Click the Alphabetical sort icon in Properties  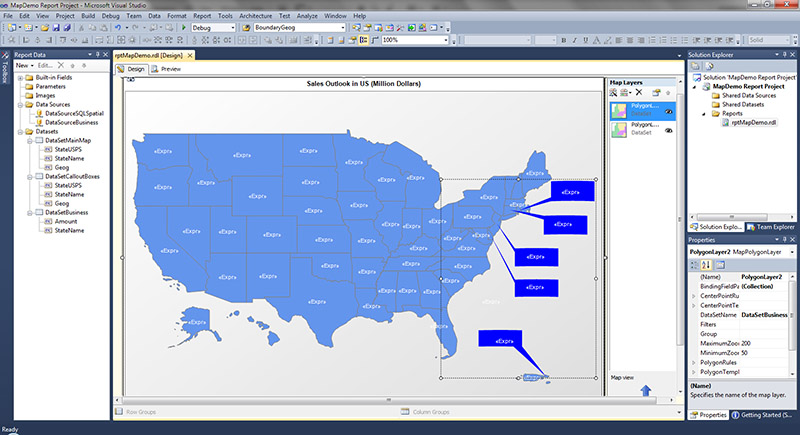click(x=706, y=265)
